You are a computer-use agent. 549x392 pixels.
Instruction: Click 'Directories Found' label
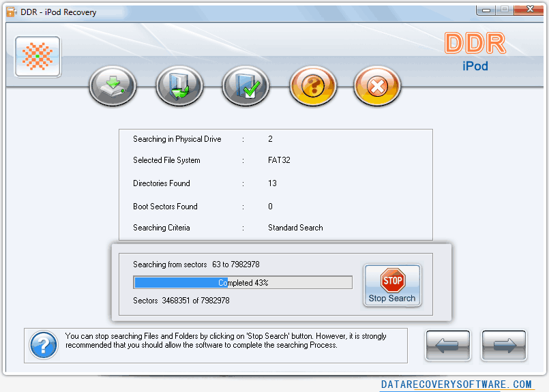(x=162, y=183)
